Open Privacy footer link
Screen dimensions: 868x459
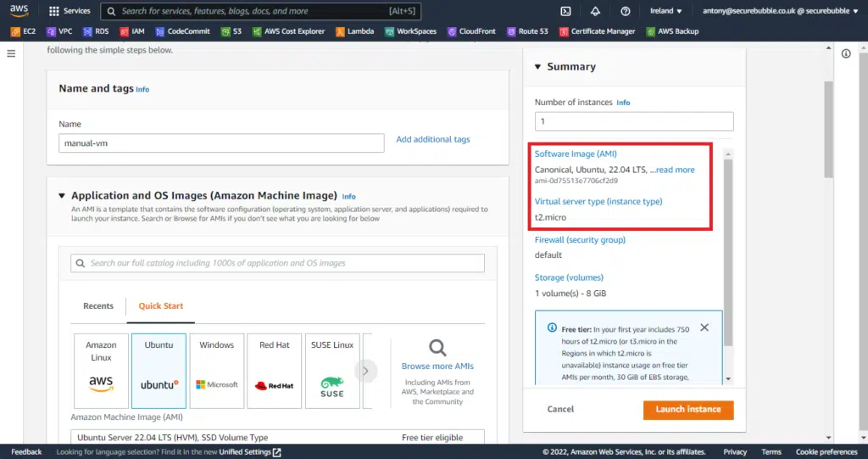pyautogui.click(x=735, y=452)
